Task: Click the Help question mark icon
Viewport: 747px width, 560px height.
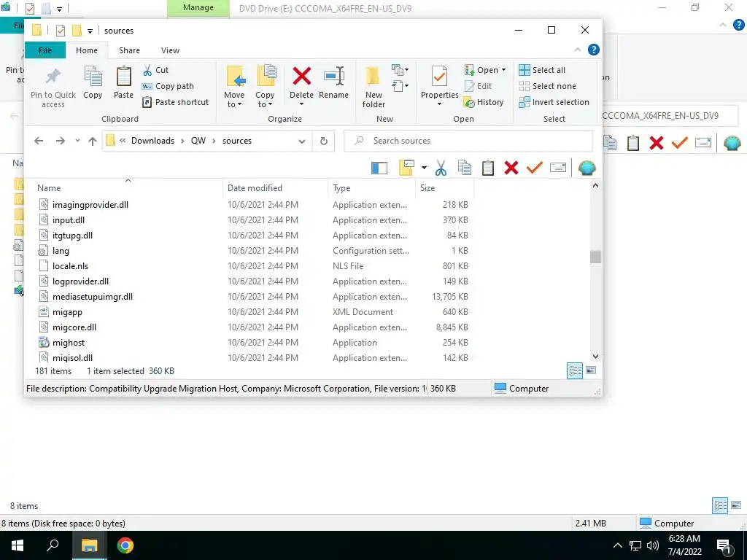Action: coord(594,50)
